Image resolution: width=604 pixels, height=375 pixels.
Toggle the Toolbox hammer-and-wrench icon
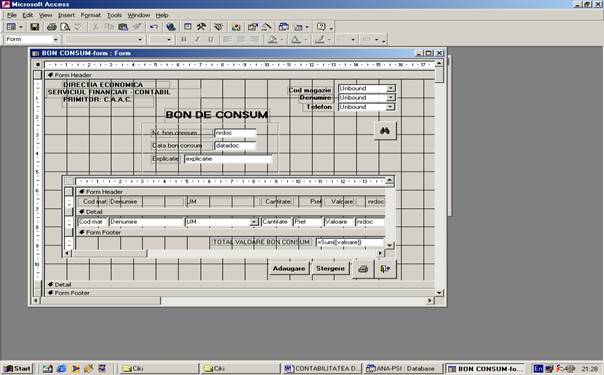click(x=201, y=27)
